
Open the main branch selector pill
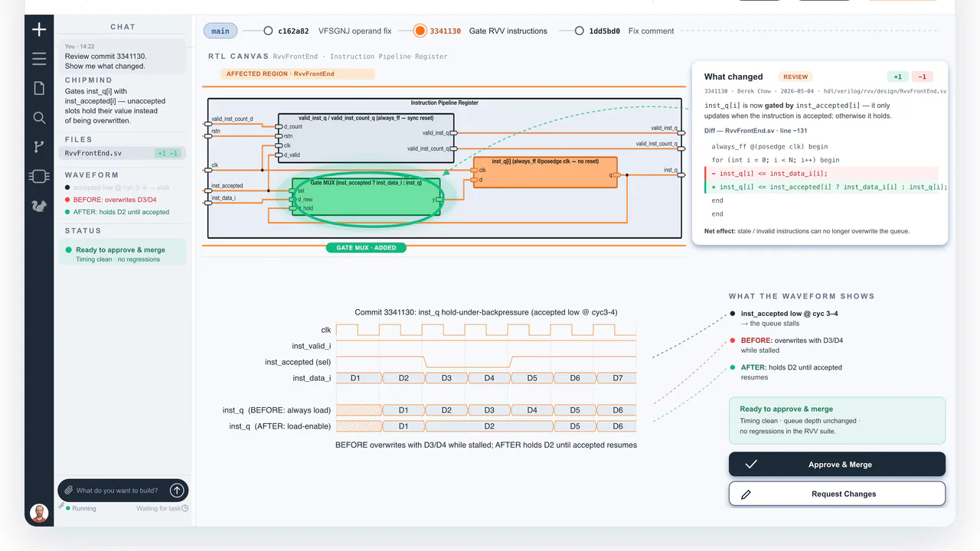click(220, 31)
